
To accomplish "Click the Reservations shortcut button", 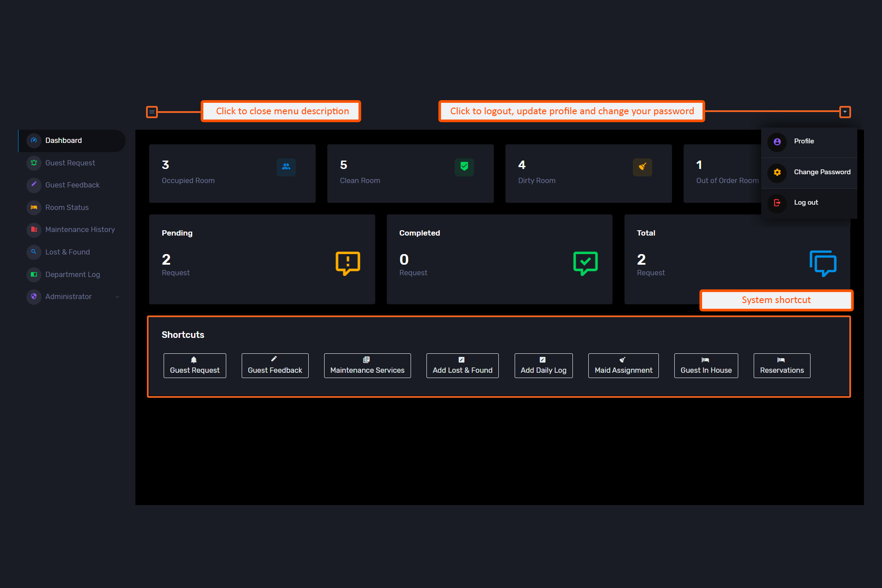I will [x=781, y=366].
